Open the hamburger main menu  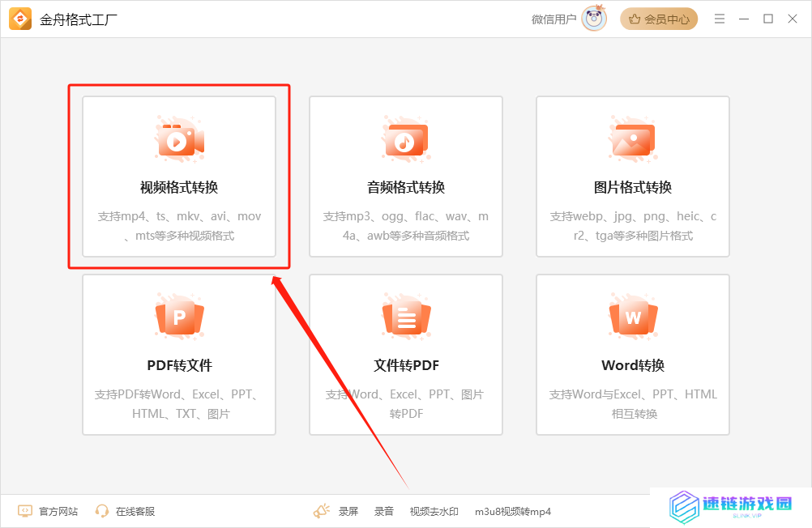point(720,19)
